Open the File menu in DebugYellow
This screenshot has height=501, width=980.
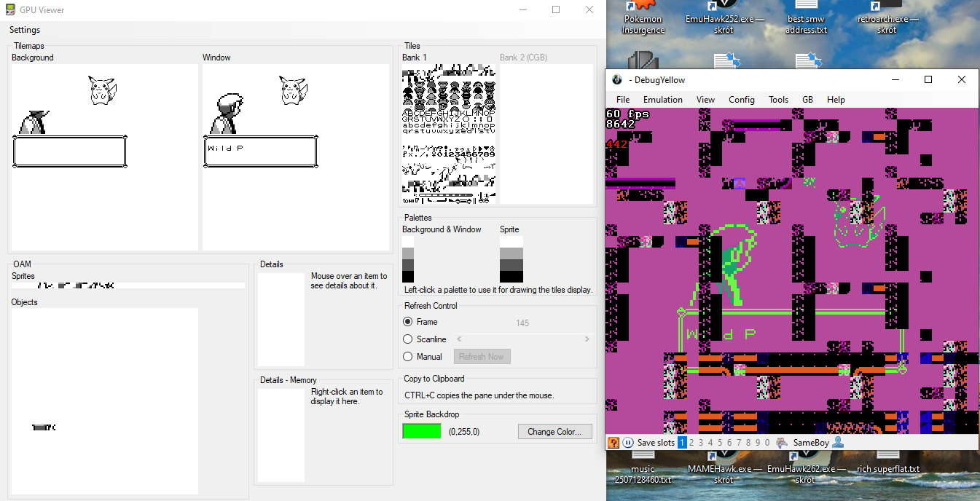click(623, 100)
